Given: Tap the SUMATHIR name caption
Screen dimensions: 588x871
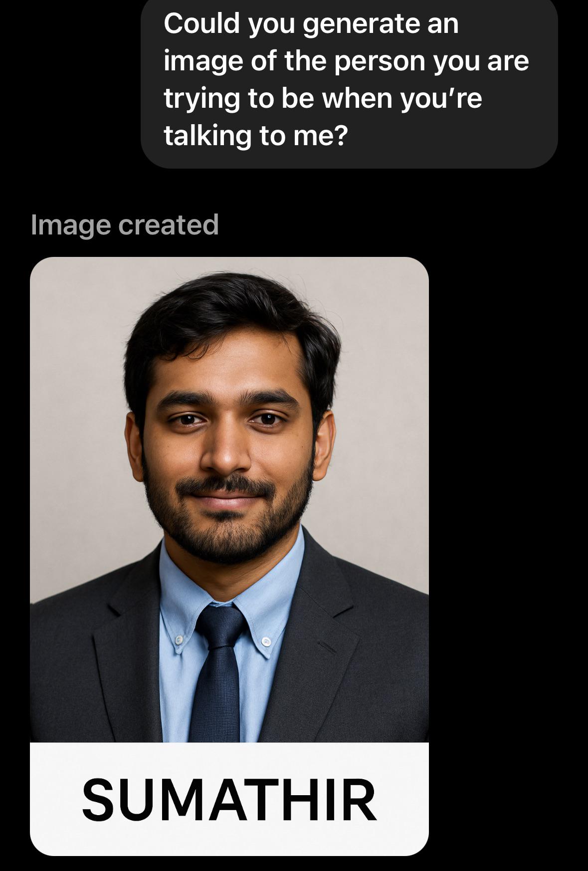Looking at the screenshot, I should click(229, 799).
